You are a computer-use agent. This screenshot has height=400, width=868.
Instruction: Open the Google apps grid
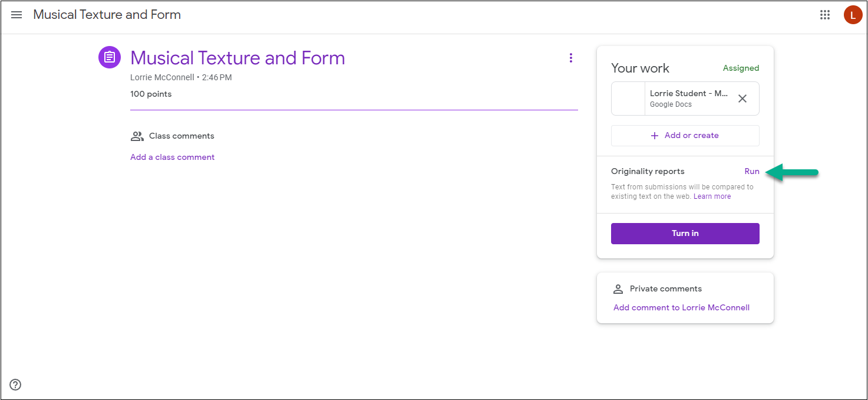(825, 15)
